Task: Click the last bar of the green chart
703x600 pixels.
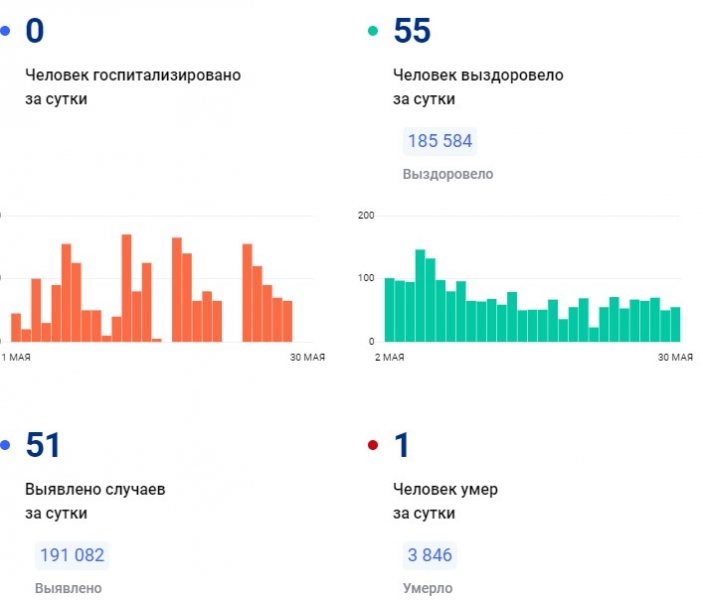Action: point(675,324)
